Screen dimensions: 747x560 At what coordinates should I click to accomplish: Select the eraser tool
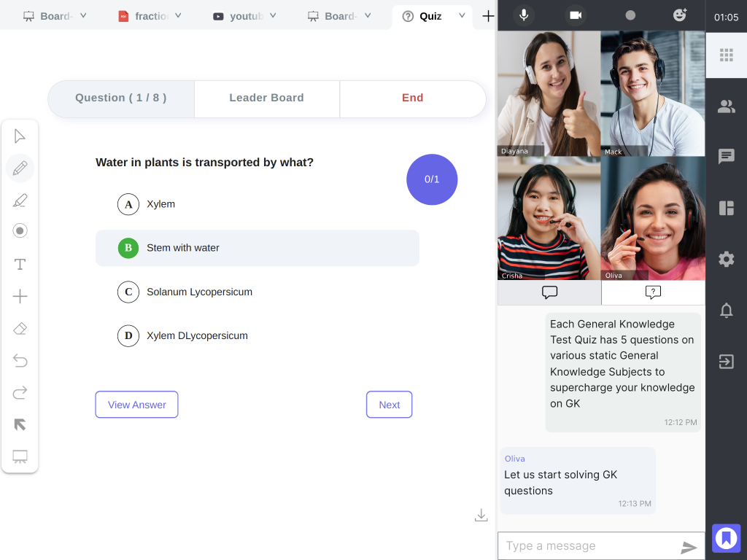coord(20,329)
